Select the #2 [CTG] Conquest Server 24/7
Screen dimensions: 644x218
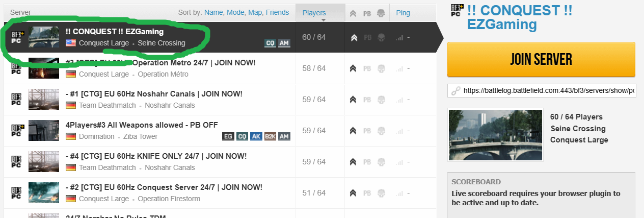pyautogui.click(x=220, y=193)
